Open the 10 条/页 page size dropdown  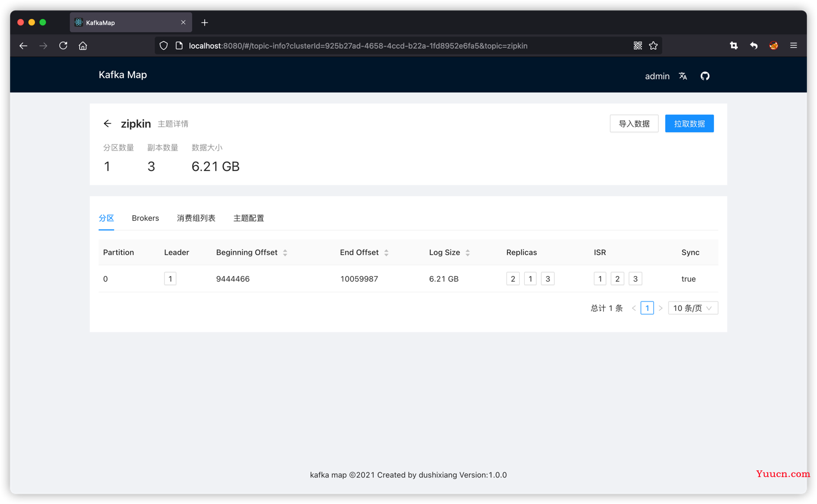(x=693, y=308)
